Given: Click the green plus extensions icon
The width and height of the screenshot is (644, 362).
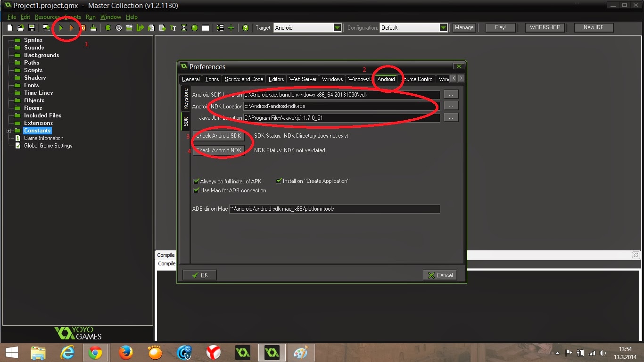Looking at the screenshot, I should pyautogui.click(x=231, y=28).
